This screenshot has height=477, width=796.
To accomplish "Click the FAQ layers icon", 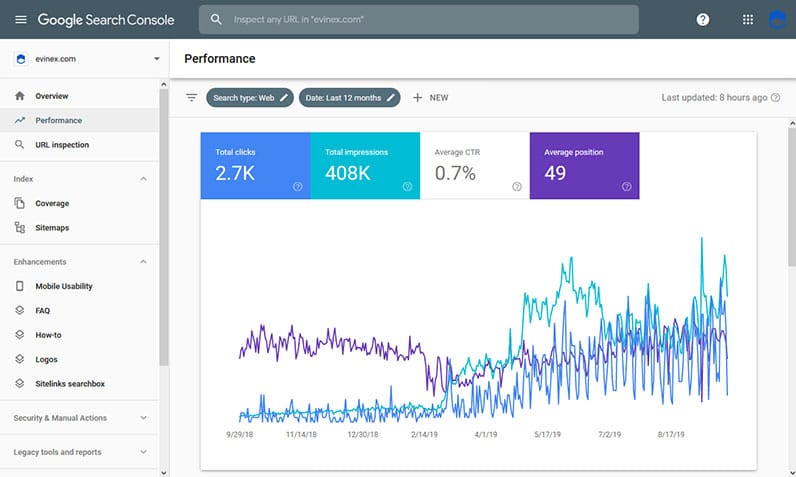I will coord(20,310).
